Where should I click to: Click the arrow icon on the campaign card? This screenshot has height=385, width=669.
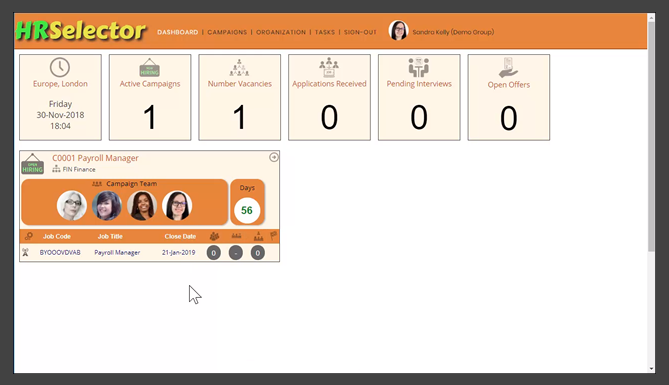click(x=273, y=158)
